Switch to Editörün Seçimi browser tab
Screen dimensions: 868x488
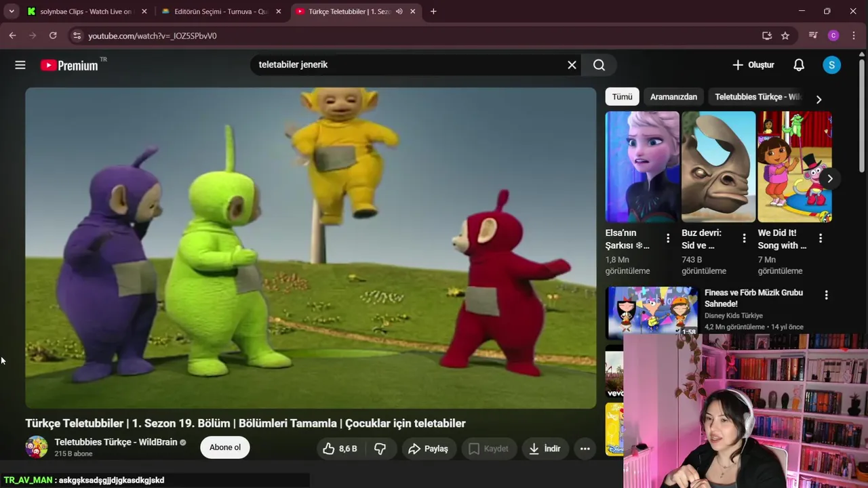[220, 12]
